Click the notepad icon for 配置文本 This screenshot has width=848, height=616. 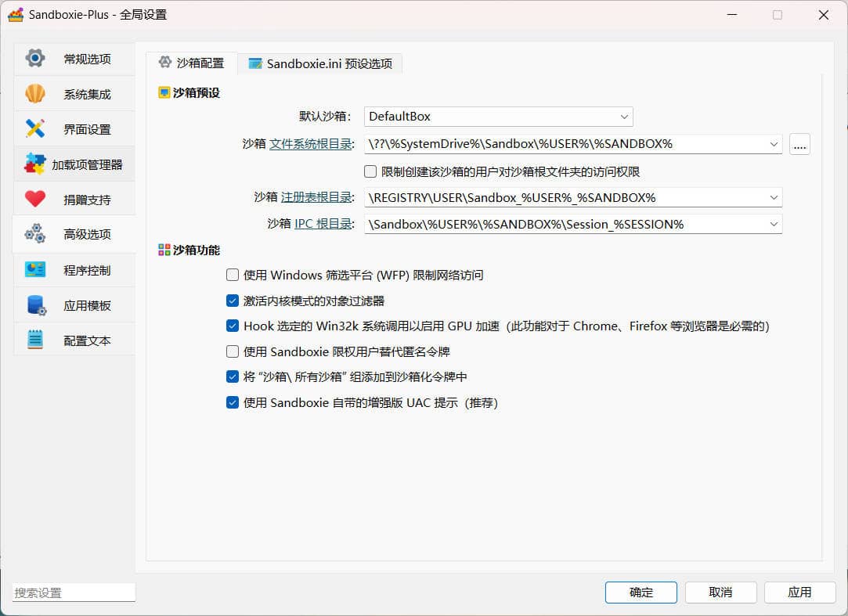click(x=35, y=340)
